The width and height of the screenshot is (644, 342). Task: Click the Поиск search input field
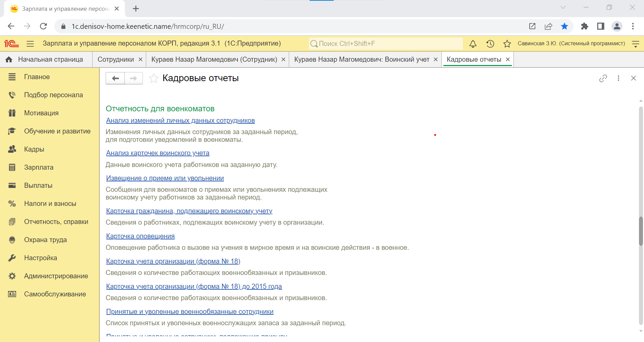pyautogui.click(x=386, y=44)
